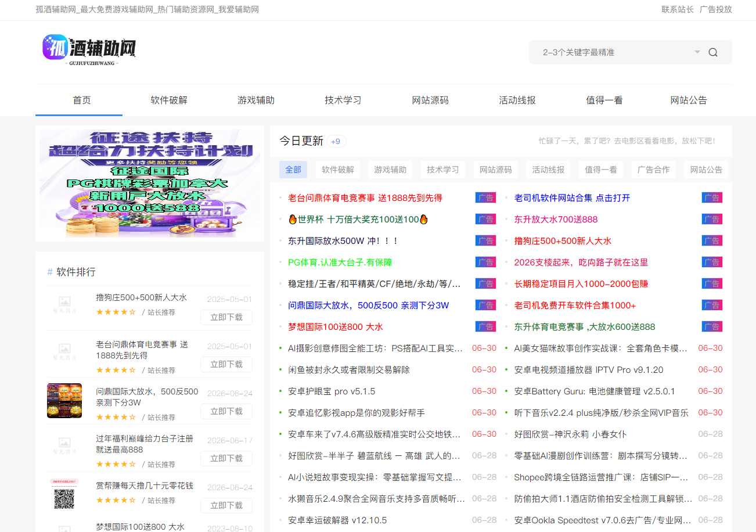This screenshot has width=756, height=532.
Task: Select the 软件破解 filter tab under 今日更新
Action: [x=338, y=170]
